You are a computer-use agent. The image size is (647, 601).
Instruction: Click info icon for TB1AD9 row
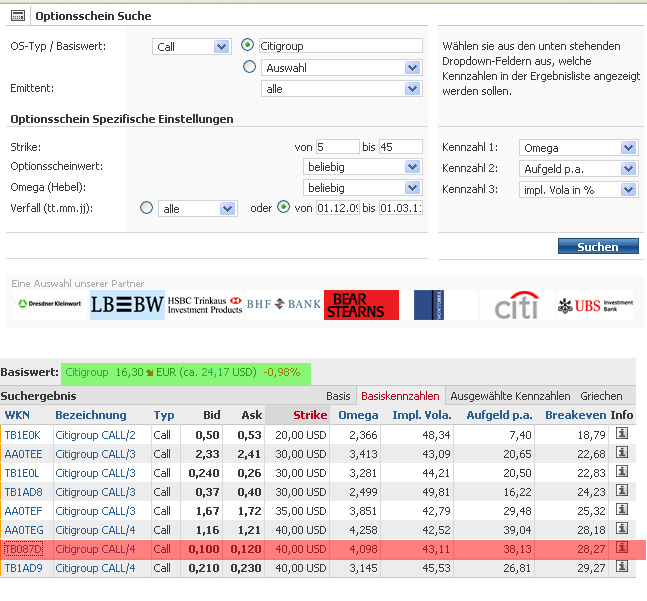point(621,568)
